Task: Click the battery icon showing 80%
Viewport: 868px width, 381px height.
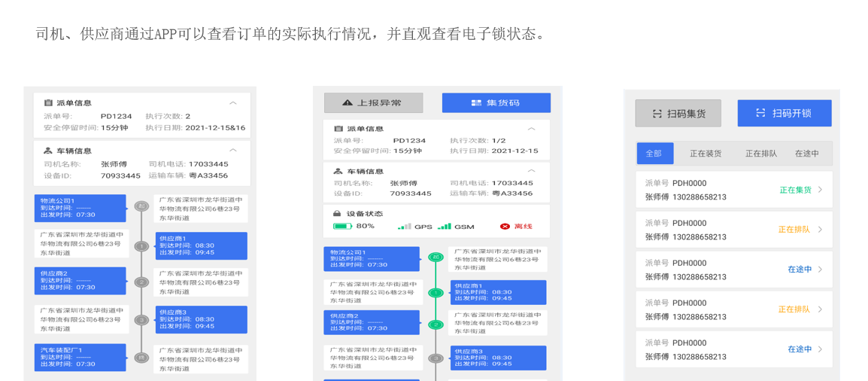Action: [x=342, y=226]
